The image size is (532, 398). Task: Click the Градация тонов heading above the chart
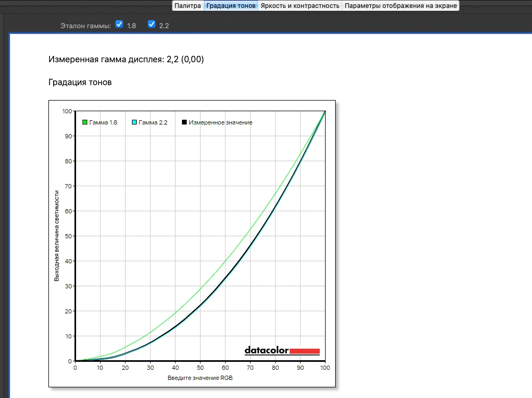(x=80, y=82)
